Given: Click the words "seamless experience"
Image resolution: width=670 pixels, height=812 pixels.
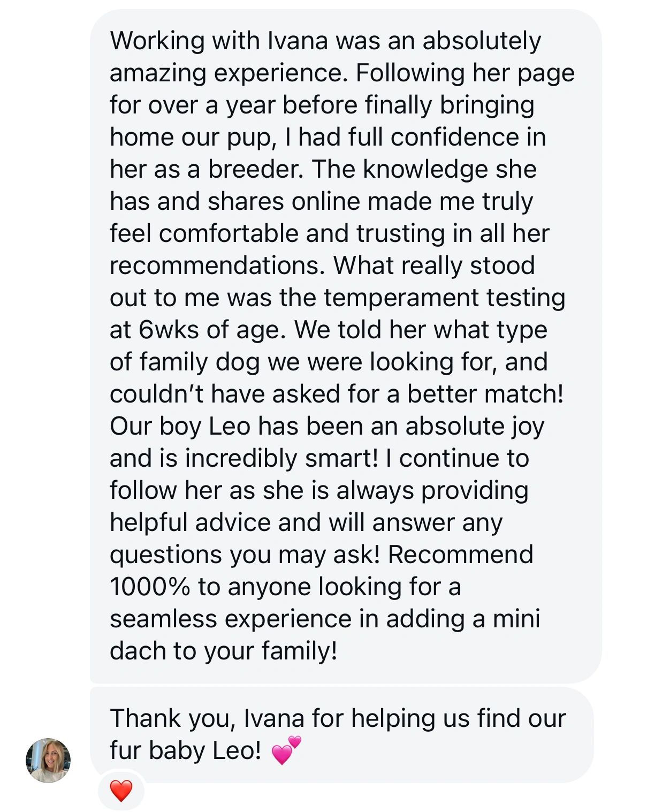Looking at the screenshot, I should coord(230,619).
